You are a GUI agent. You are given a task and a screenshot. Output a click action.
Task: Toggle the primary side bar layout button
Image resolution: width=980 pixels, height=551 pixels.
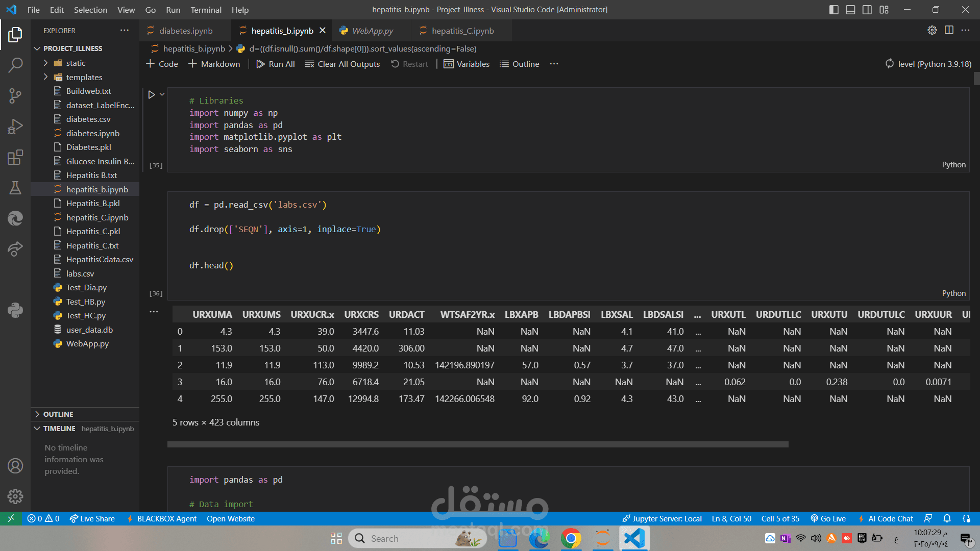834,10
